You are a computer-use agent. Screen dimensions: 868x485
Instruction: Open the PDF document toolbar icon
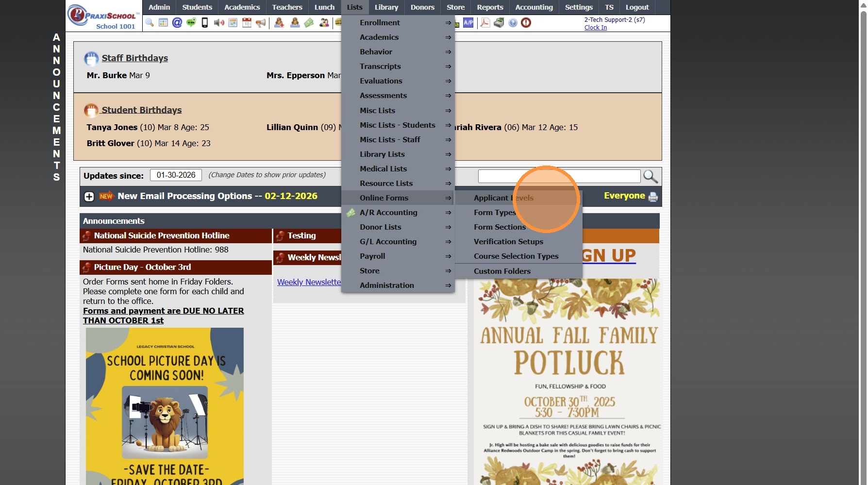(x=485, y=23)
